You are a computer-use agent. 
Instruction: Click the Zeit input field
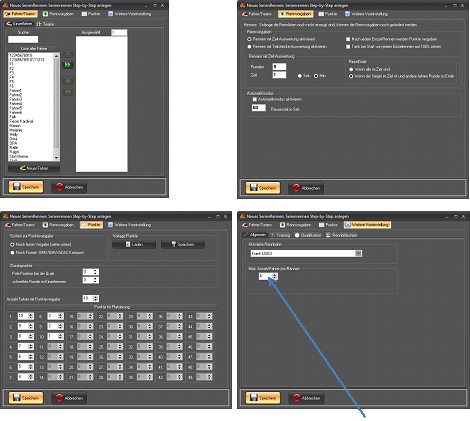click(279, 75)
